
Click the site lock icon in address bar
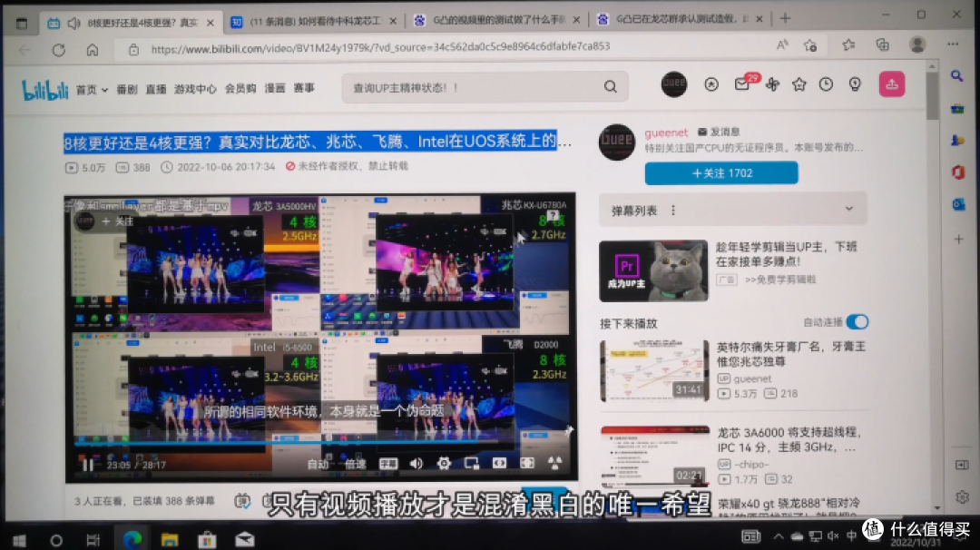(133, 49)
